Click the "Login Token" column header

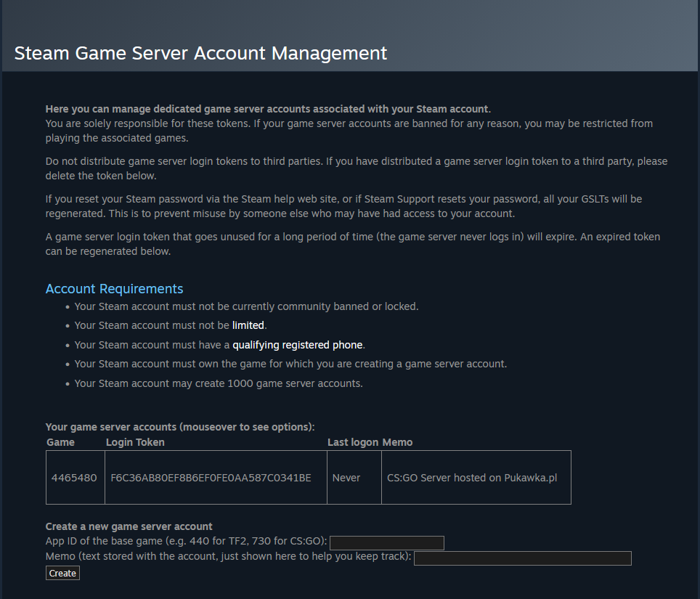[135, 442]
